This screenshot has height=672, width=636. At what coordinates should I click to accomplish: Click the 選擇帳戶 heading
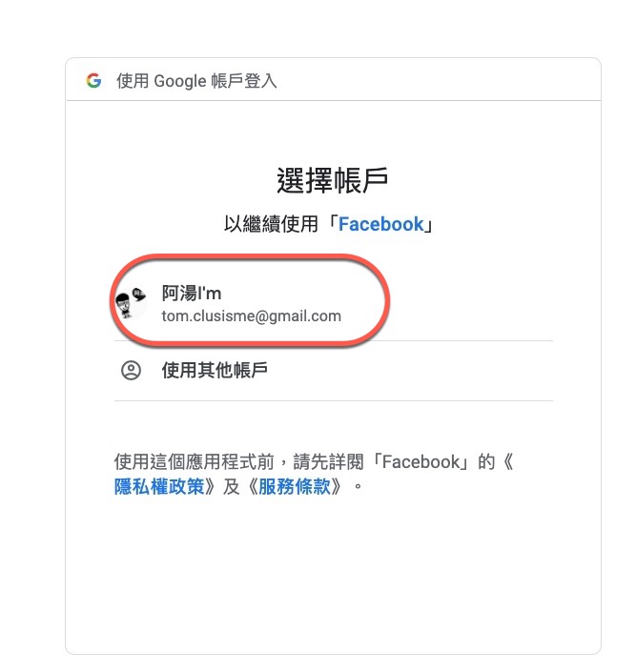(333, 180)
